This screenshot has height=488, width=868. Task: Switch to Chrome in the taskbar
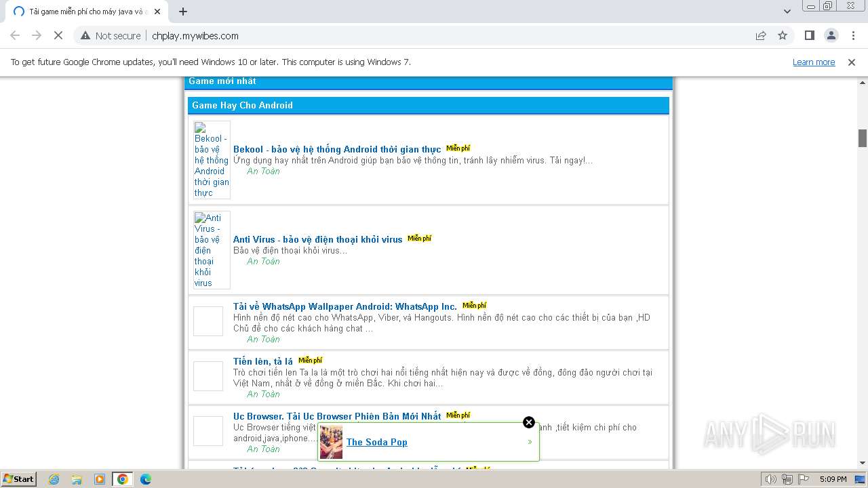[x=123, y=479]
